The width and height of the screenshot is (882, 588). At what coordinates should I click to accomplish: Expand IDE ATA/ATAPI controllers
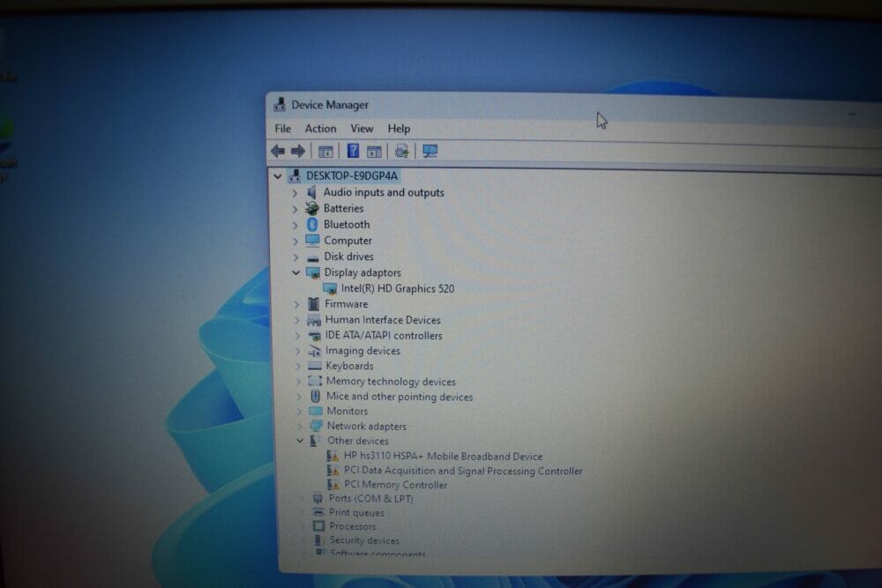tap(297, 336)
